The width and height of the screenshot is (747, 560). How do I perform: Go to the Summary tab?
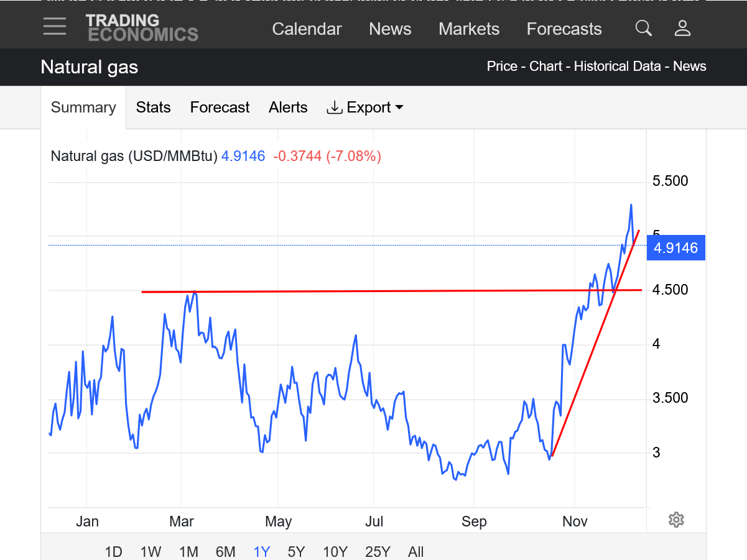(x=83, y=108)
